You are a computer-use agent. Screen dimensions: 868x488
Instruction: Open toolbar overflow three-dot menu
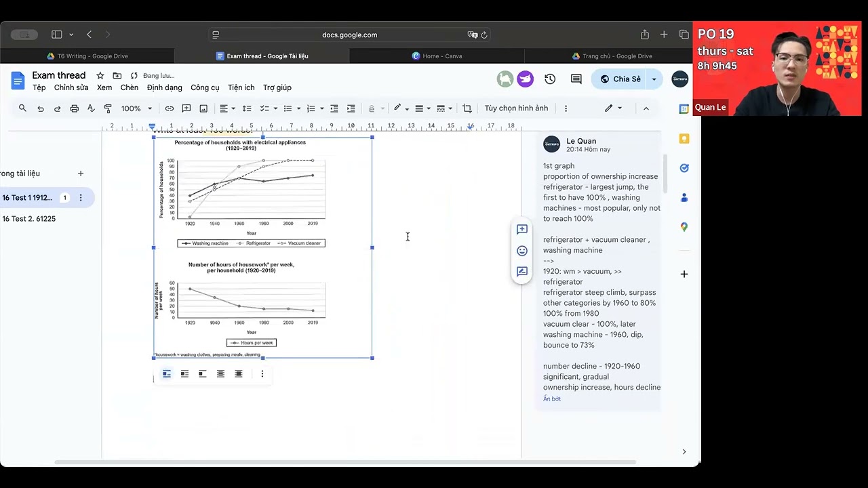(566, 108)
